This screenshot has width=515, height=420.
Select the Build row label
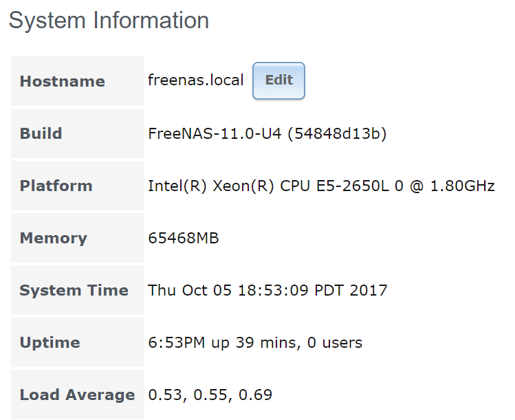[41, 133]
